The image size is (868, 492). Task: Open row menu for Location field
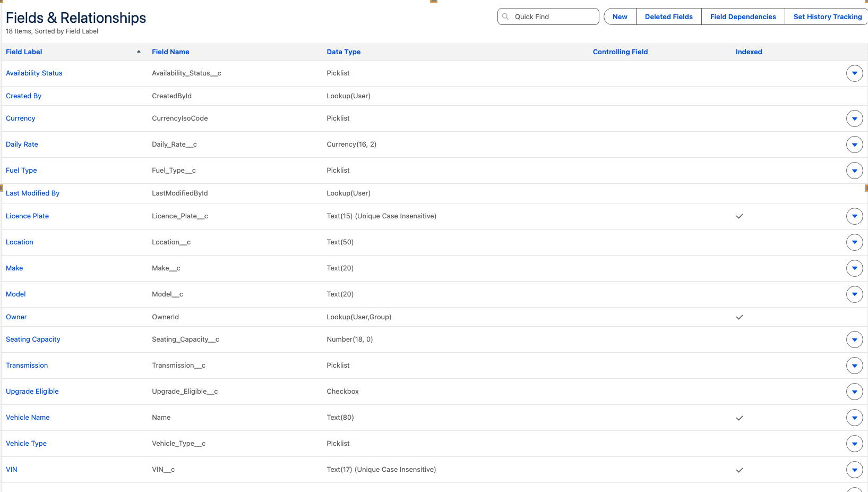(854, 242)
